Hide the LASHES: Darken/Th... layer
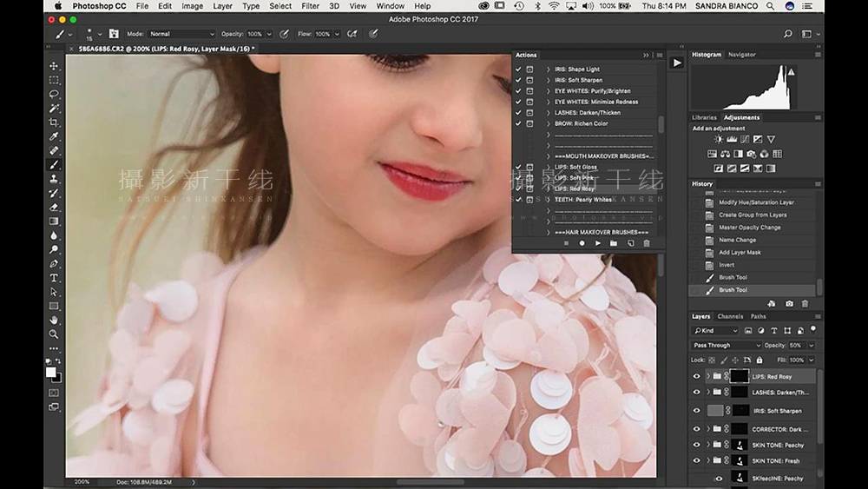Image resolution: width=868 pixels, height=489 pixels. (696, 392)
